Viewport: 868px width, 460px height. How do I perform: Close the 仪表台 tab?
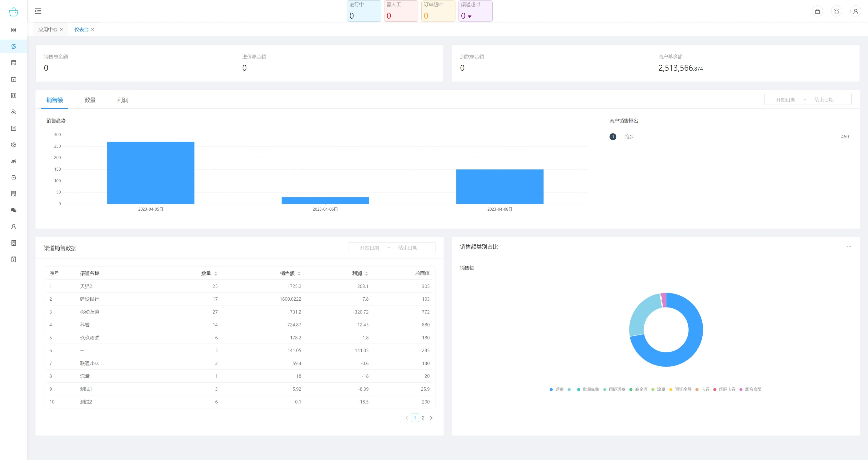[93, 30]
